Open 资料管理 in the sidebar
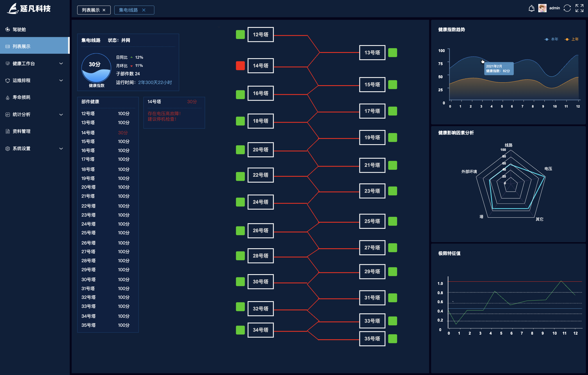Image resolution: width=588 pixels, height=375 pixels. (21, 131)
